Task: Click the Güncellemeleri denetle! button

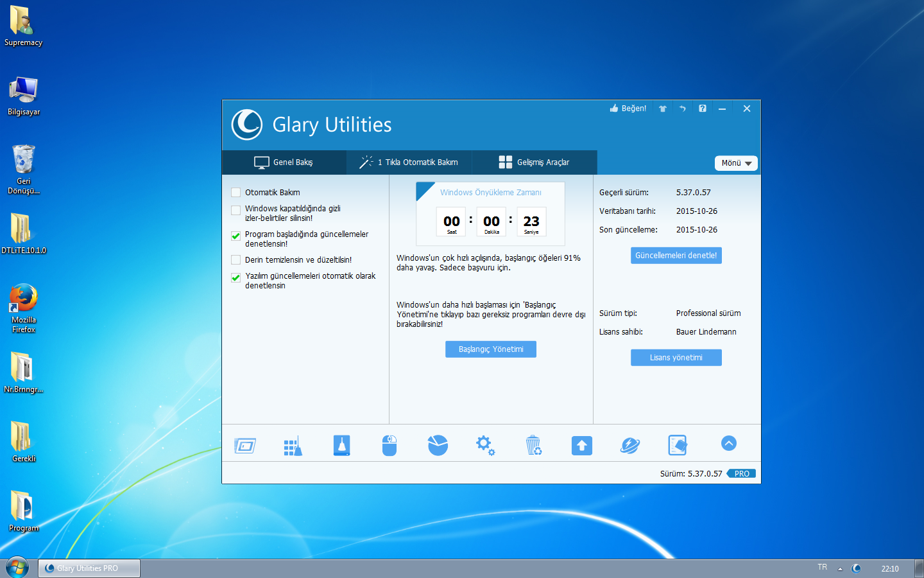Action: (x=676, y=256)
